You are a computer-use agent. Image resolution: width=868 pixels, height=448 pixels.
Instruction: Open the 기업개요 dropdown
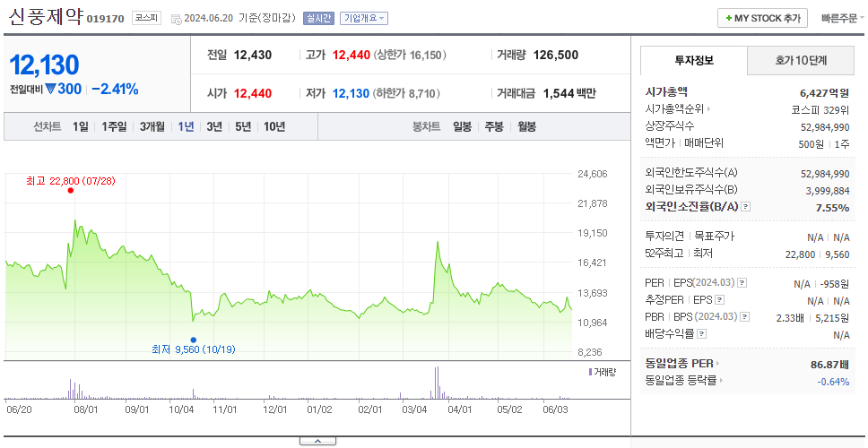(x=364, y=18)
